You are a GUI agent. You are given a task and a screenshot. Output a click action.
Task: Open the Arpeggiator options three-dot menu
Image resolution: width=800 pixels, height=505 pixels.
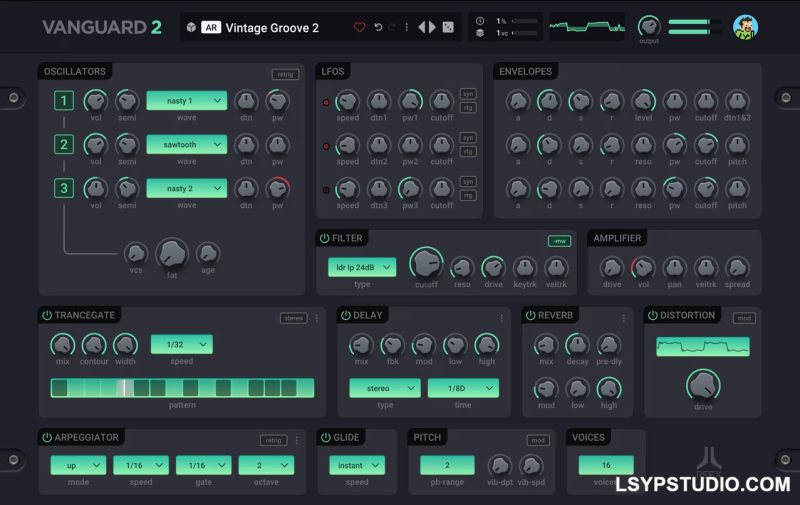297,440
